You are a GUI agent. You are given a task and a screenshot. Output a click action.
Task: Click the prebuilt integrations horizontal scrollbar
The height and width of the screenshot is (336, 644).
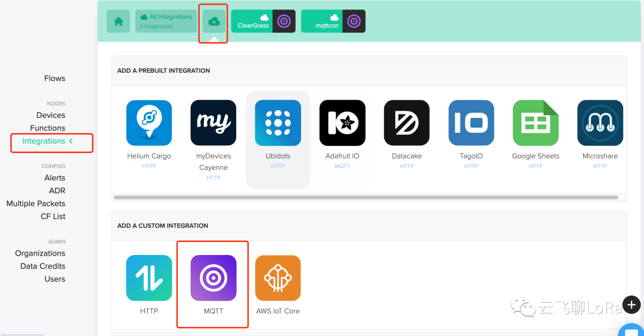[x=366, y=197]
